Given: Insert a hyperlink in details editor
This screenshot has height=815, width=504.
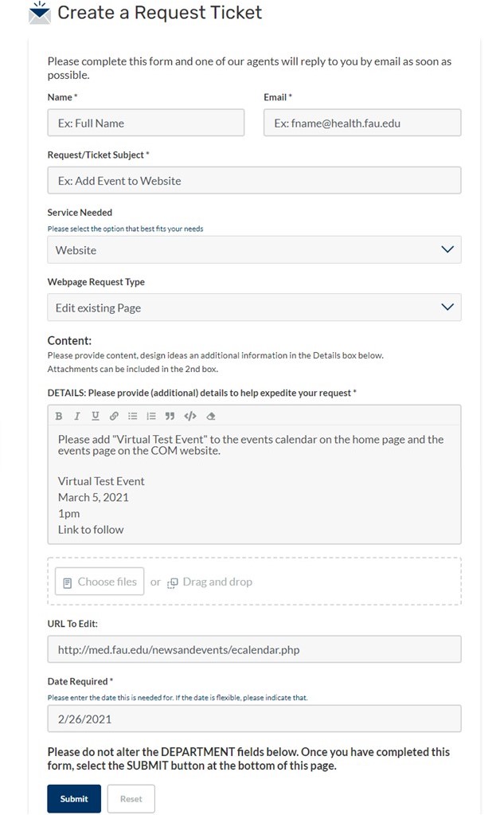Looking at the screenshot, I should pos(114,416).
